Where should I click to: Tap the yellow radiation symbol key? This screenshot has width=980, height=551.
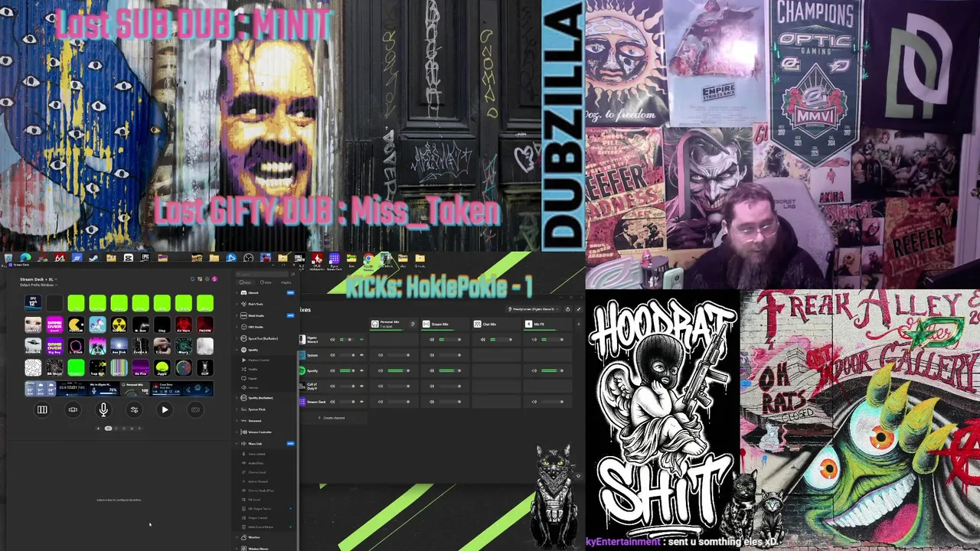point(119,324)
